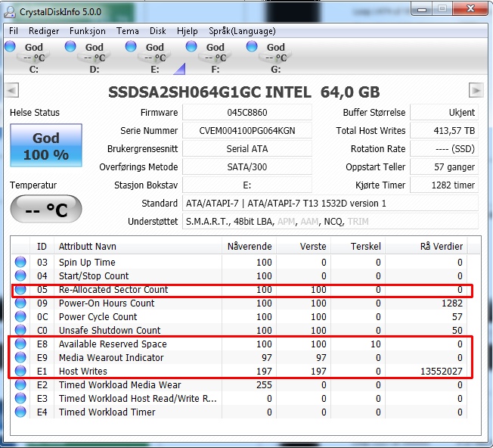This screenshot has height=448, width=493.
Task: Click status orb of Power-On Hours Count row
Action: click(20, 303)
